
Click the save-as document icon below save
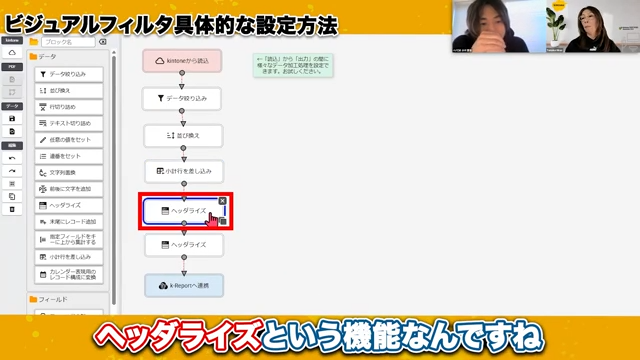12,131
